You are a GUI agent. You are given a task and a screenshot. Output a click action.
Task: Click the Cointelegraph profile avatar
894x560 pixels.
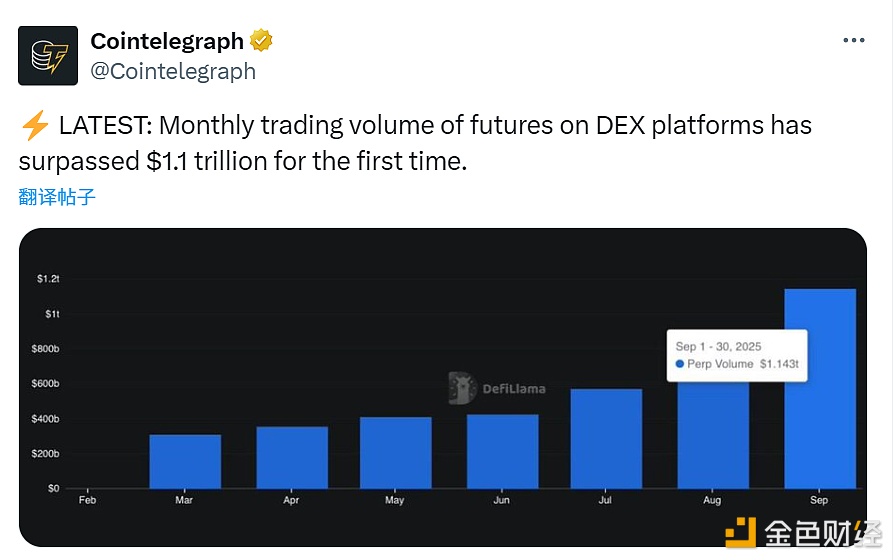48,56
